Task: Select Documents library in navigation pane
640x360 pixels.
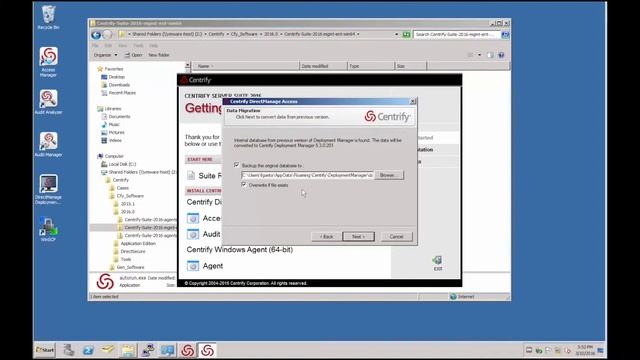Action: click(116, 116)
